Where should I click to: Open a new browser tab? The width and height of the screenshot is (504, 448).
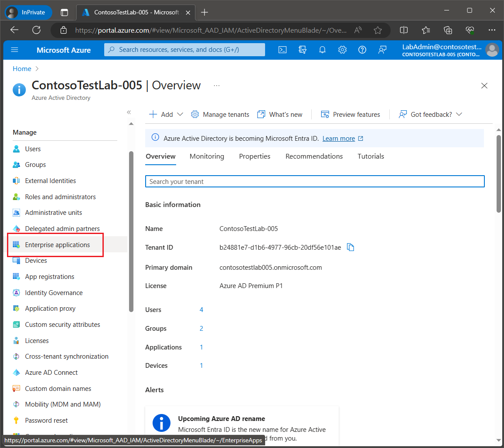click(x=204, y=13)
